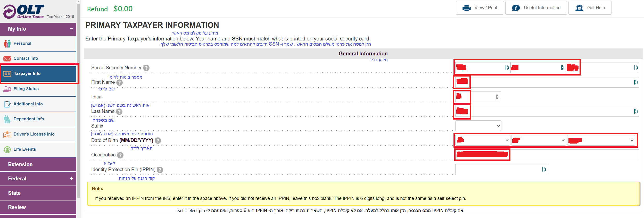Open help tooltip for Date of Birth

[158, 140]
